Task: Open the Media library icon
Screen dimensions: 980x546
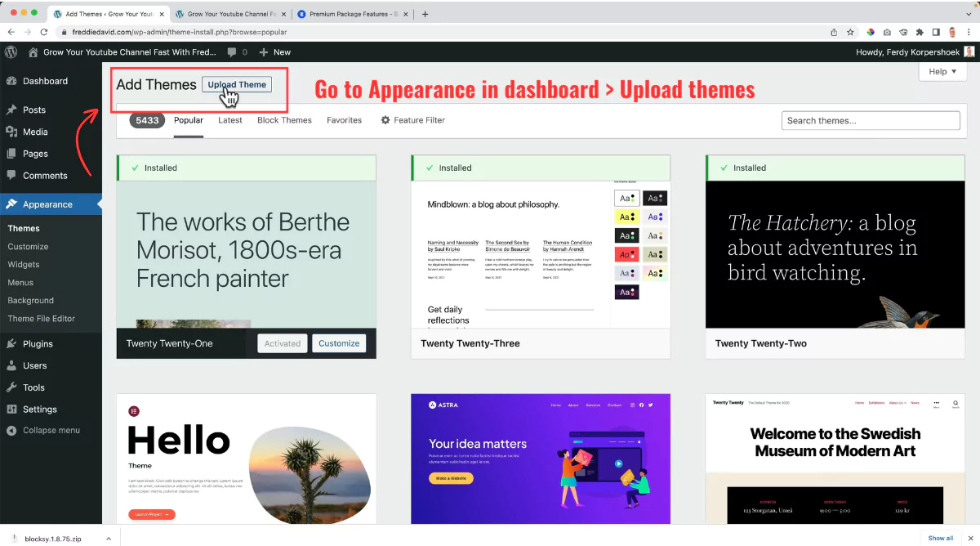Action: tap(14, 132)
